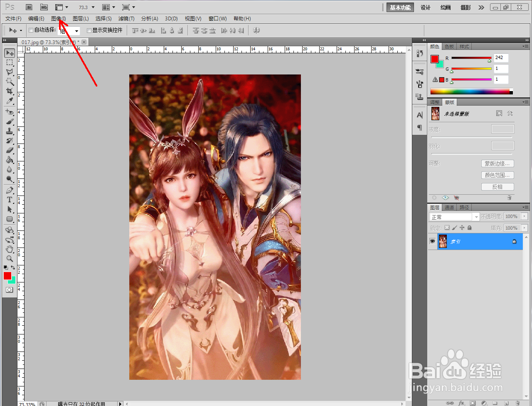
Task: Toggle lock all
Action: (x=470, y=228)
